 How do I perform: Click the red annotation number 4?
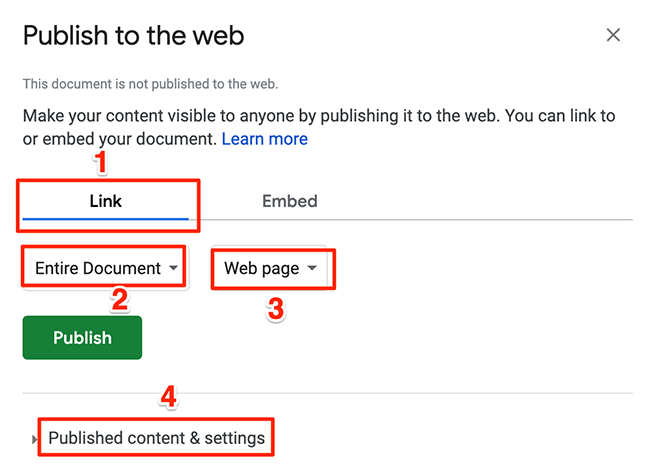tap(169, 397)
